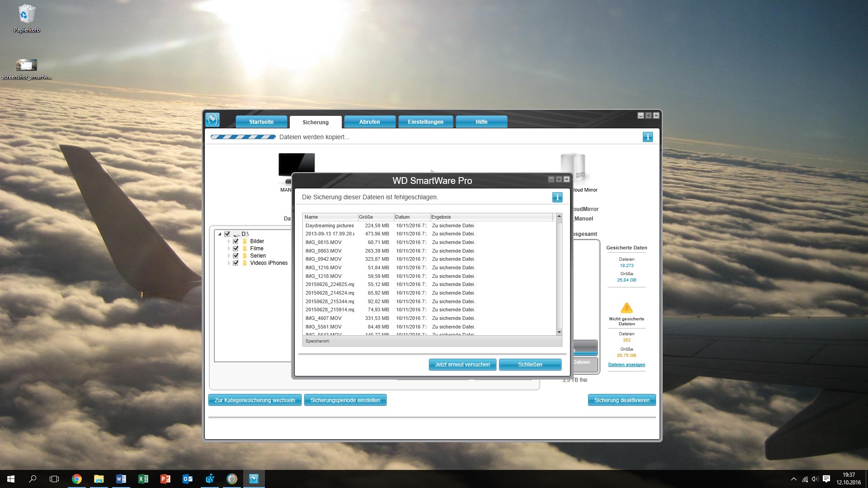Open the Dateien anzeigen link
Viewport: 868px width, 488px height.
[x=627, y=365]
